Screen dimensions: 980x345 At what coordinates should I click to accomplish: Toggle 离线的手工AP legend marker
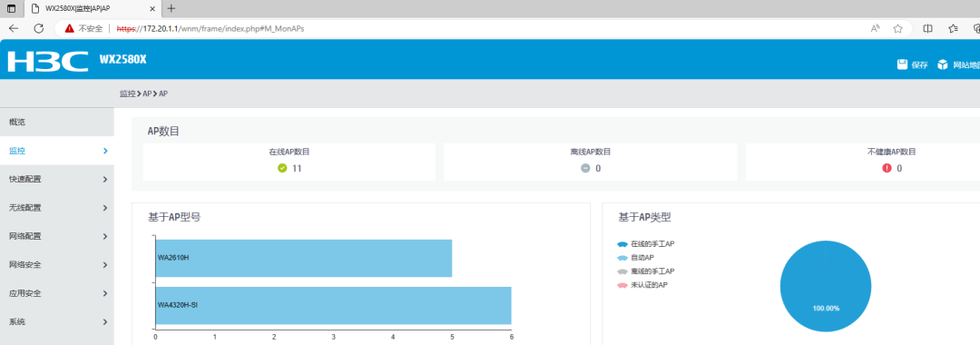click(622, 271)
